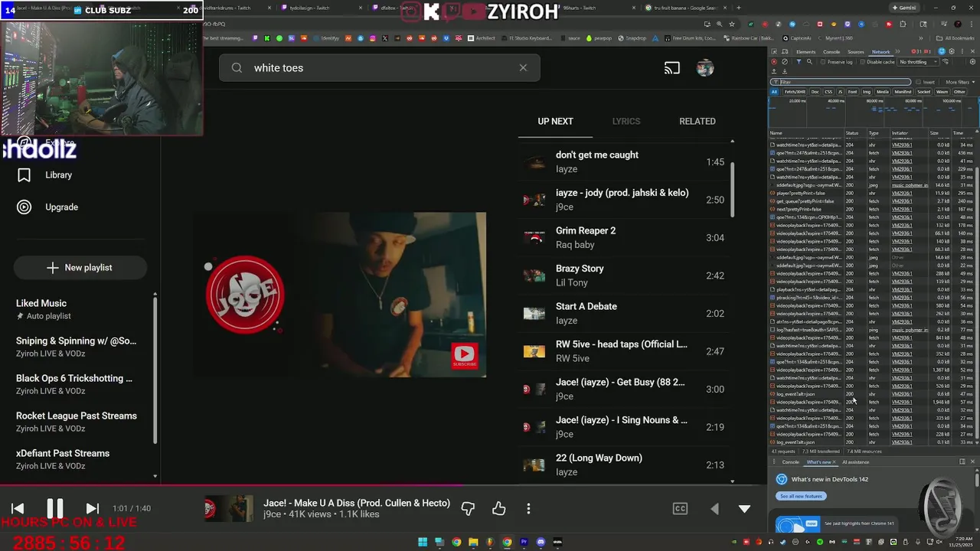
Task: Open the DevTools settings gear in top bar
Action: click(951, 51)
